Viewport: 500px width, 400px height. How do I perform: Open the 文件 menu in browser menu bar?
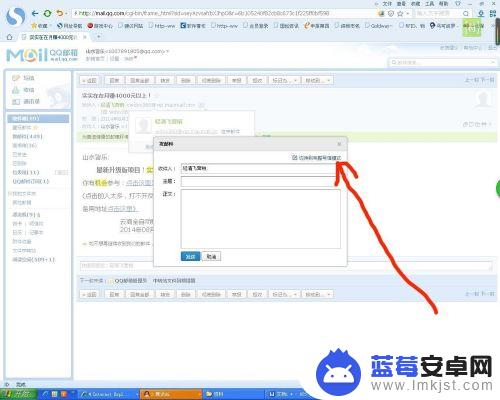[x=387, y=4]
